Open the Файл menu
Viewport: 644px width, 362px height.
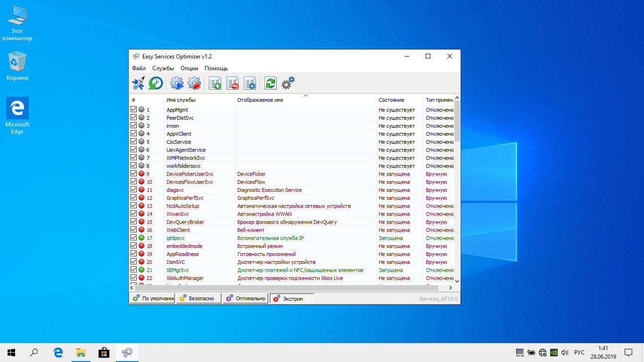point(139,68)
